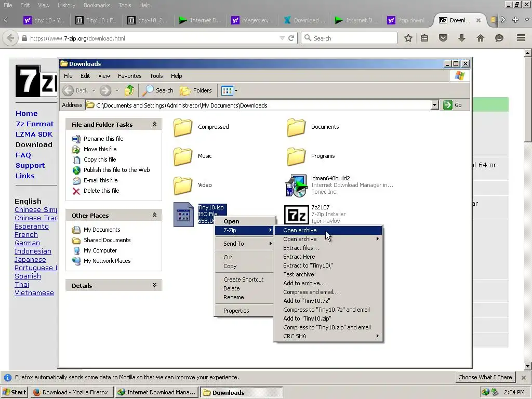Collapse File and Folder Tasks panel
Screen dimensions: 532x399
154,125
